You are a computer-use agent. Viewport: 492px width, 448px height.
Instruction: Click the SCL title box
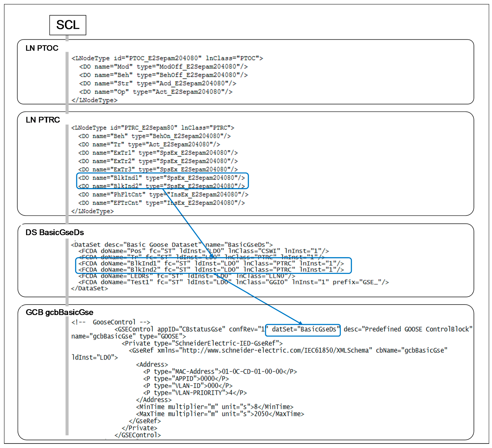pos(68,25)
